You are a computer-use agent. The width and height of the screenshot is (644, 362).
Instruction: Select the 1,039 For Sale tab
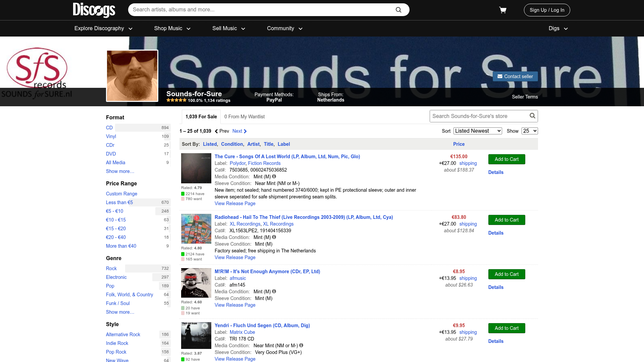pyautogui.click(x=201, y=117)
